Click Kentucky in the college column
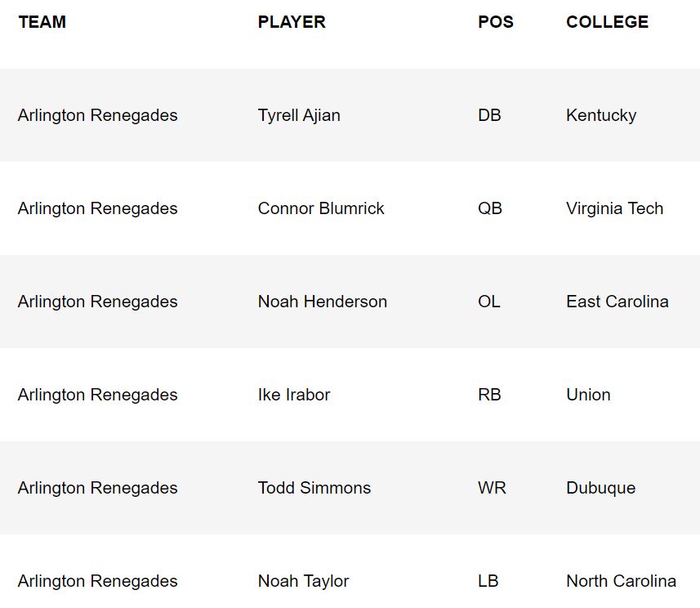 (601, 115)
